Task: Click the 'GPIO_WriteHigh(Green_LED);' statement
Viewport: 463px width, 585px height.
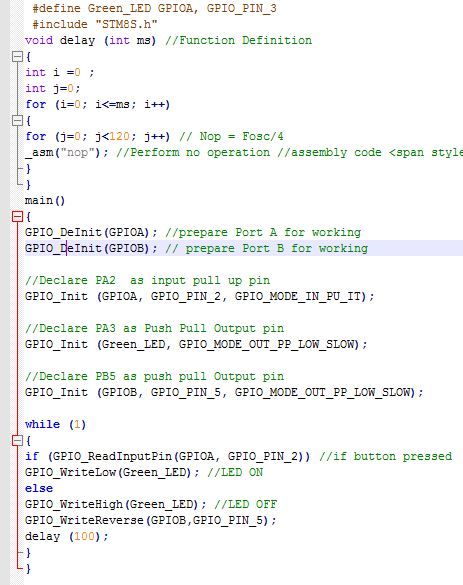Action: coord(116,504)
